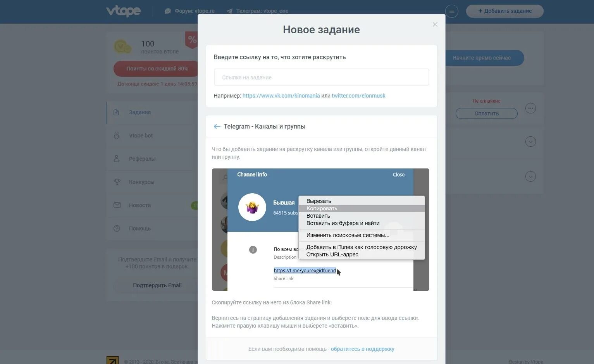The width and height of the screenshot is (594, 364).
Task: Open the three-dots menu beside Оплатить
Action: 530,108
